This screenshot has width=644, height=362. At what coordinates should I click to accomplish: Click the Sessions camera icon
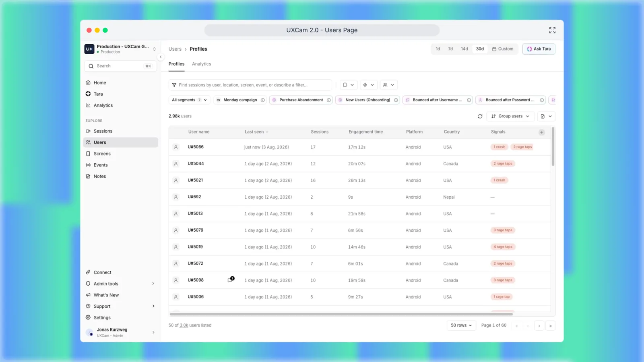88,131
